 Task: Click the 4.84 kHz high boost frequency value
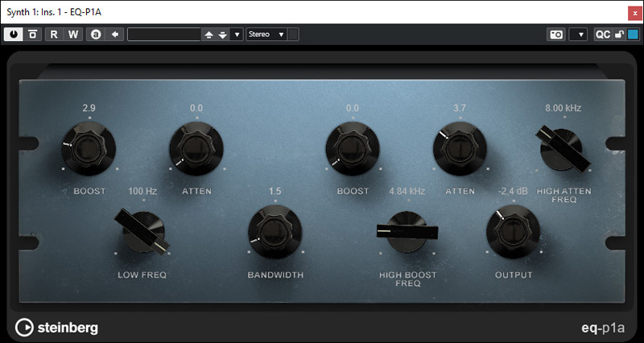coord(407,191)
